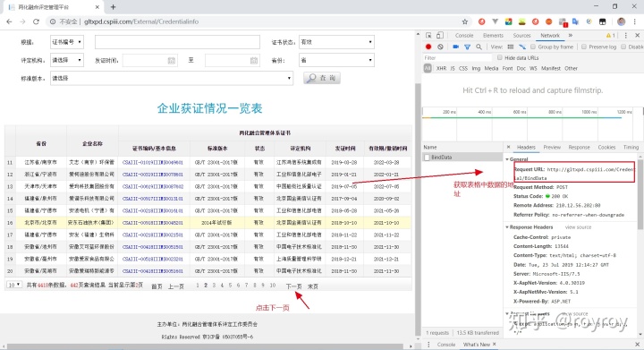
Task: Switch to the Elements tab in DevTools
Action: pos(493,36)
